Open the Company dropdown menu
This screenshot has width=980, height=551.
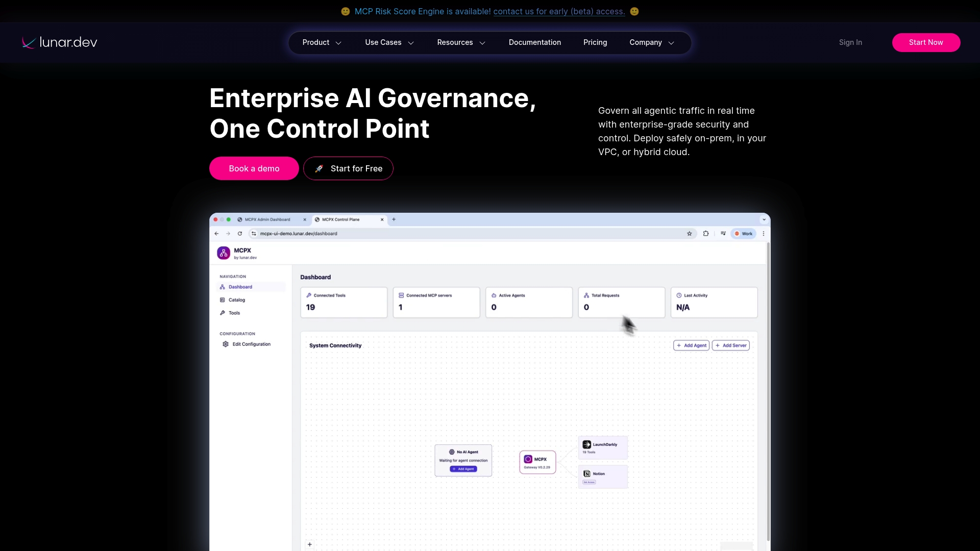[652, 42]
